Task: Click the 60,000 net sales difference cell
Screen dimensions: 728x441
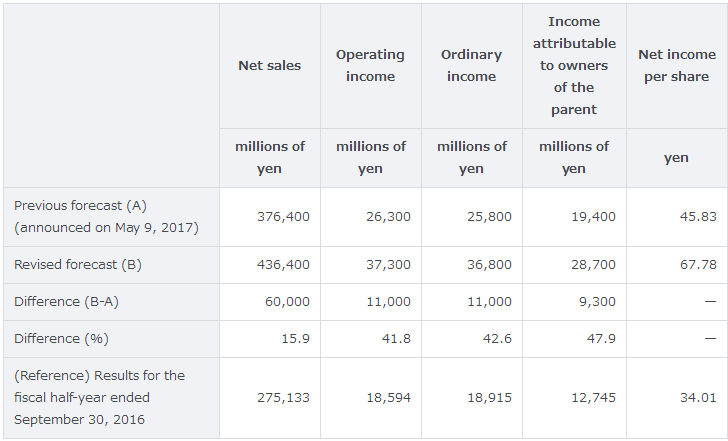Action: 287,301
